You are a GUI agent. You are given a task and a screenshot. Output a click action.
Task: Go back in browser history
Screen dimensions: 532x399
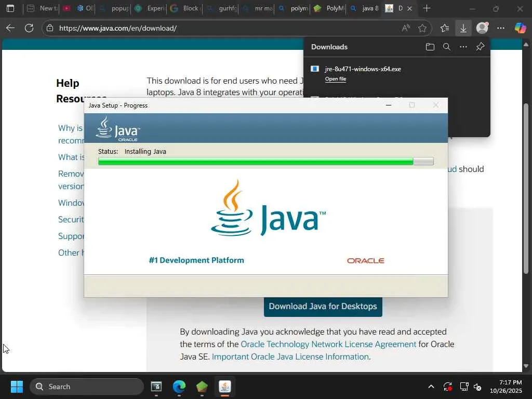(10, 28)
